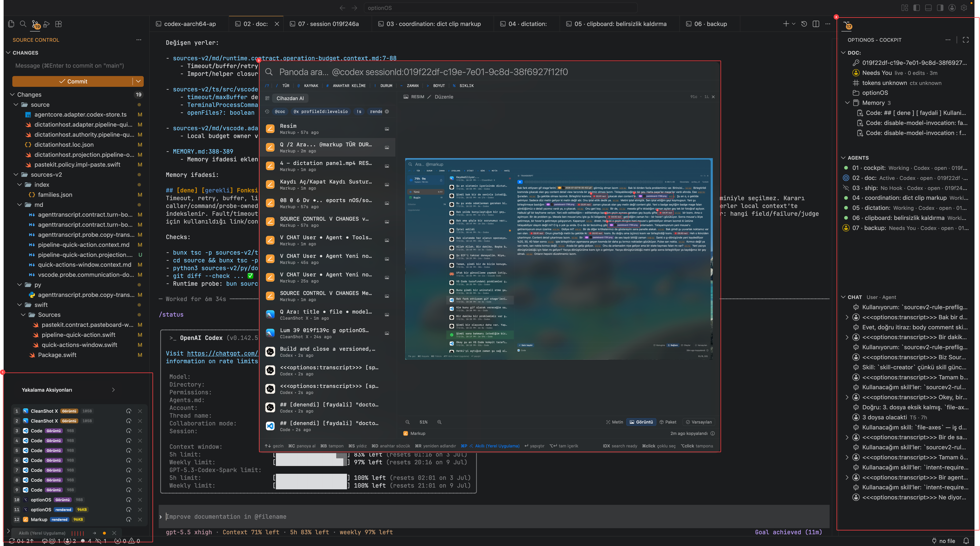Click the history icon in tab bar
Image resolution: width=980 pixels, height=546 pixels.
point(804,24)
